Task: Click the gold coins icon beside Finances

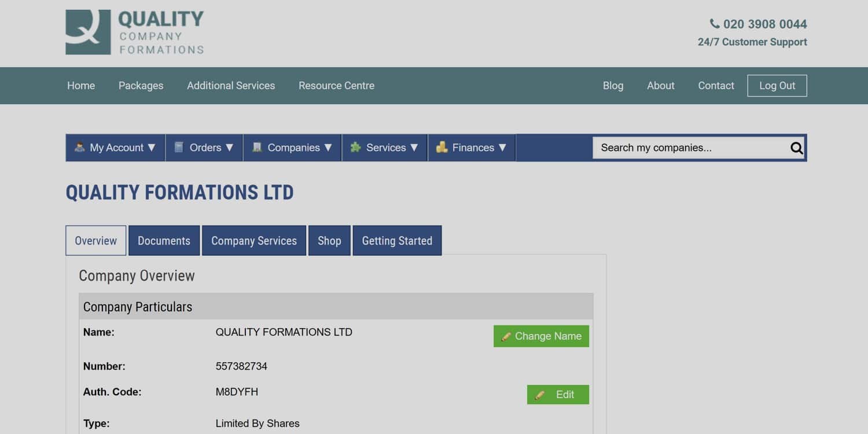Action: click(x=442, y=148)
